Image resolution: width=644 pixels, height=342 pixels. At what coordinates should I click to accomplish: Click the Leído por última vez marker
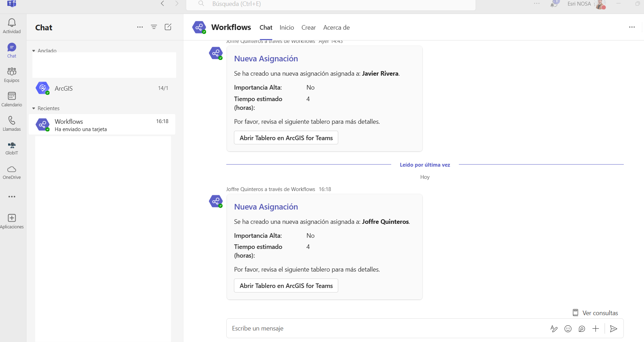[x=425, y=165]
